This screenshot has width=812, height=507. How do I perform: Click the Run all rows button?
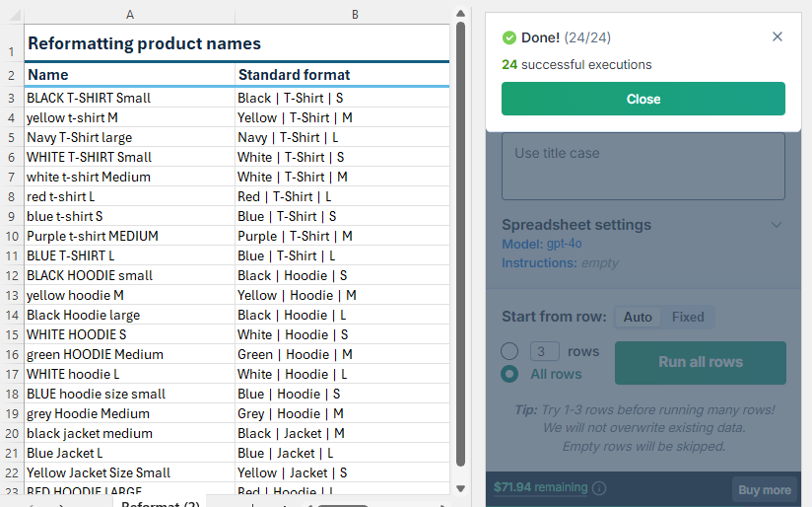click(700, 362)
